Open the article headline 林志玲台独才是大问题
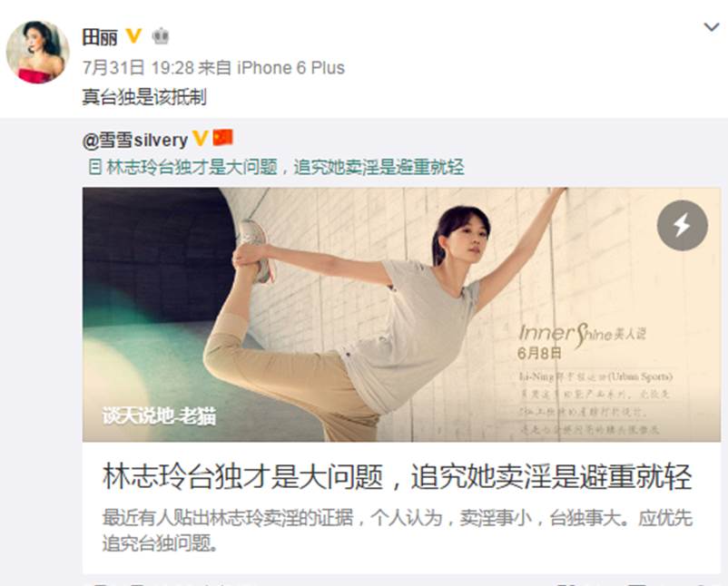728x586 pixels. click(398, 476)
